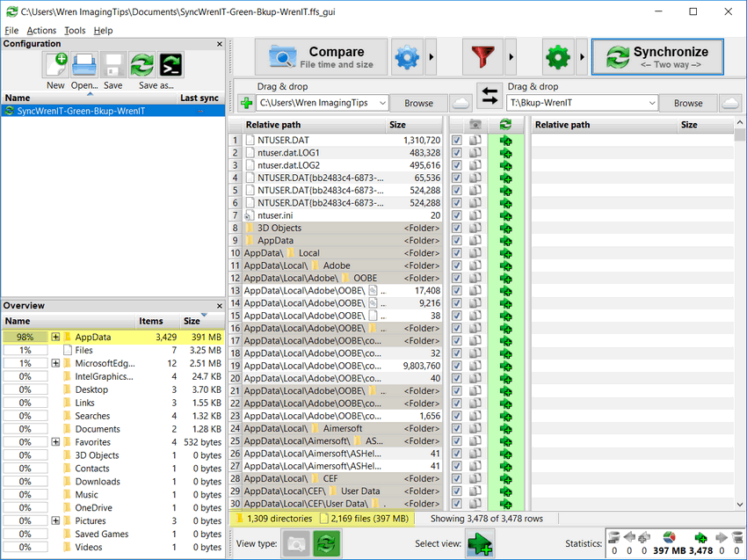The width and height of the screenshot is (747, 560).
Task: Click the New configuration icon
Action: pyautogui.click(x=56, y=65)
